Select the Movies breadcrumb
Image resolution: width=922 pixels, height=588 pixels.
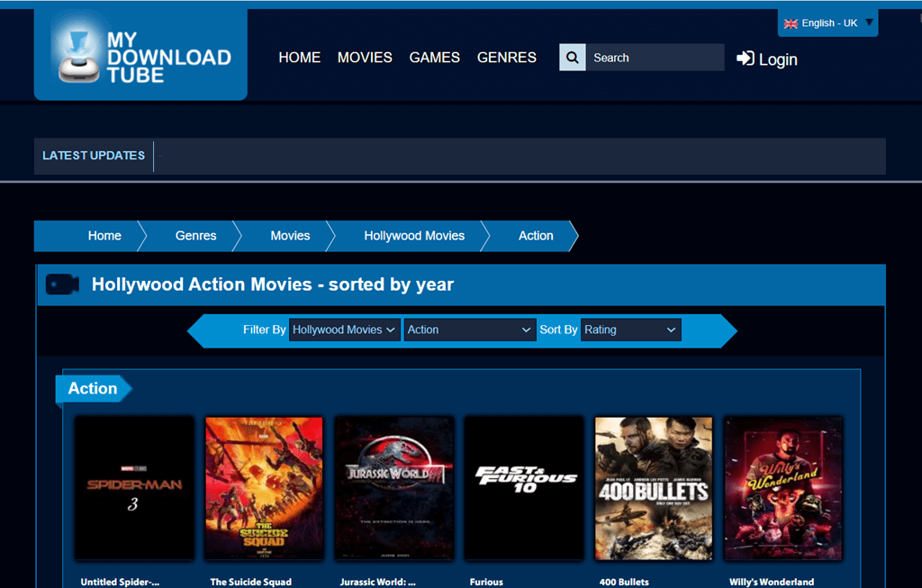click(290, 236)
